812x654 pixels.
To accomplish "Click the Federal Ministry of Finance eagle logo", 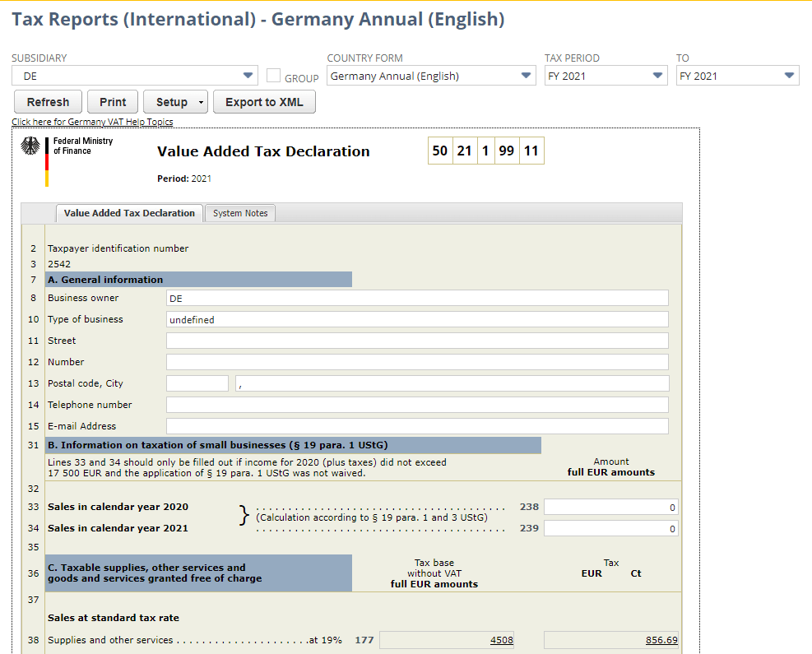I will click(x=31, y=146).
